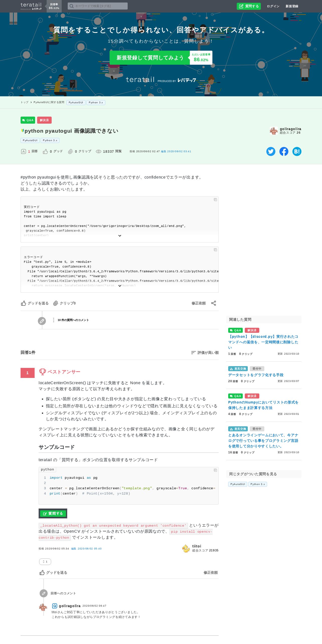Copy the エラーコード code block
Image resolution: width=322 pixels, height=644 pixels.
click(215, 250)
